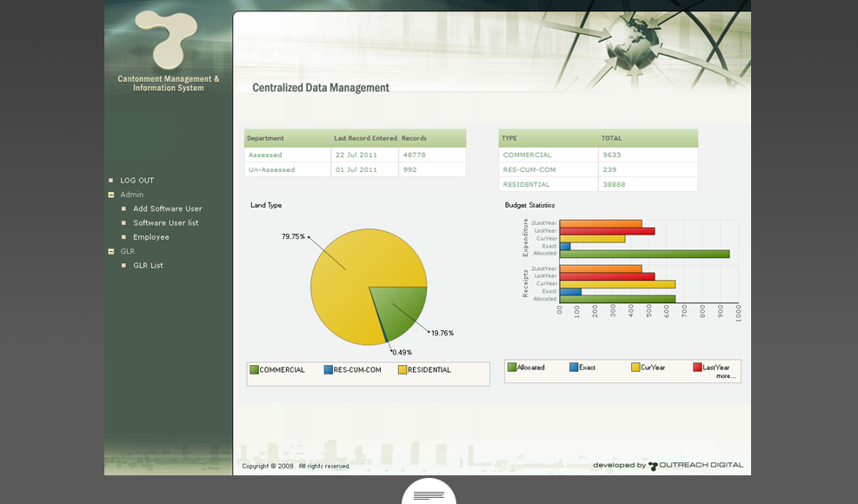This screenshot has height=504, width=858.
Task: Click the blue Exact legend swatch
Action: click(x=574, y=368)
